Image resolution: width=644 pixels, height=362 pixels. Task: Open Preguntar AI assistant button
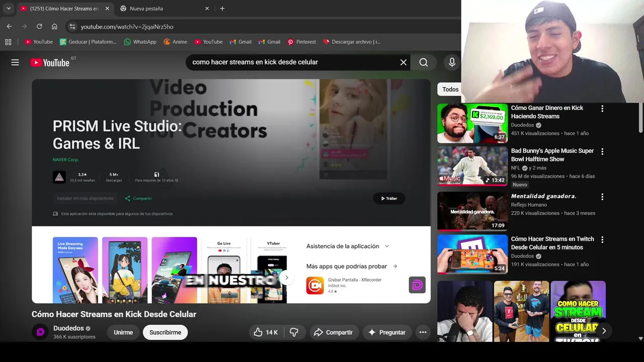386,332
